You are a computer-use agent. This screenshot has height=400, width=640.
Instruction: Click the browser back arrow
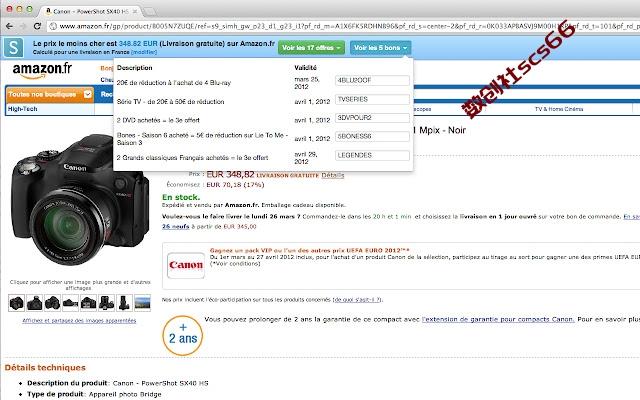[9, 26]
